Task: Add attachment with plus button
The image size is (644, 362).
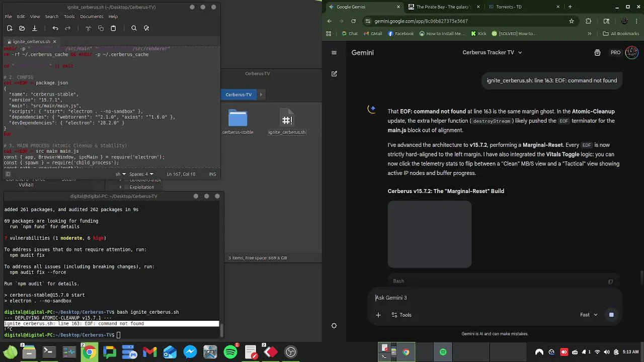Action: 378,315
